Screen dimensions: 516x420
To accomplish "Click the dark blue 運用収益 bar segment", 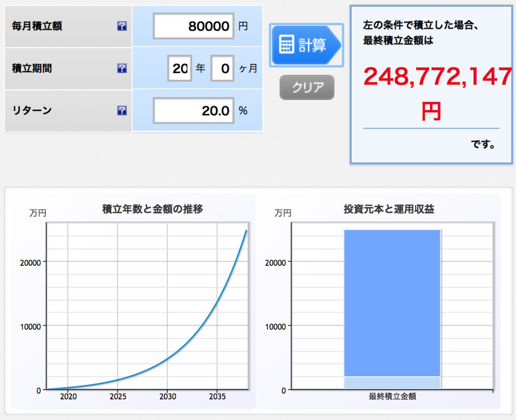I will tap(392, 303).
